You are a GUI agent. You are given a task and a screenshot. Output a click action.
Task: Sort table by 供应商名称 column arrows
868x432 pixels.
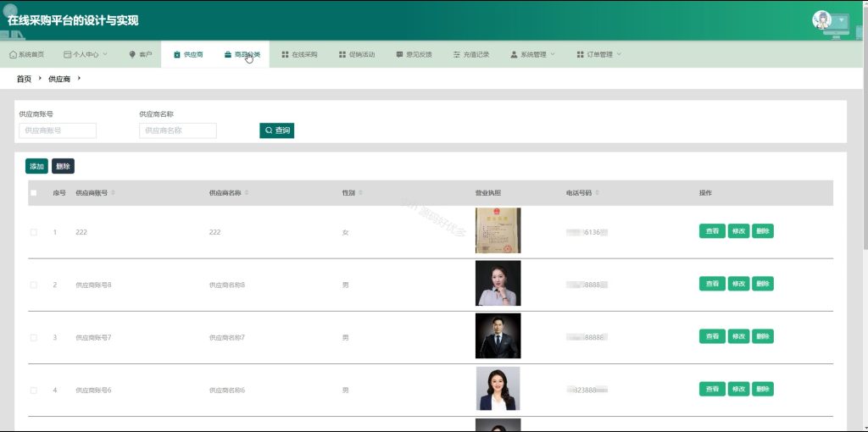247,193
